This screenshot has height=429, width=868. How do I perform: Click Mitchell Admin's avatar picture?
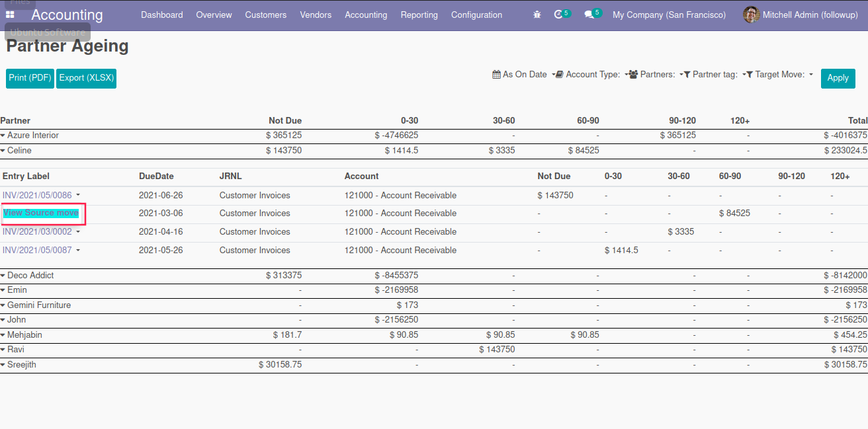751,15
